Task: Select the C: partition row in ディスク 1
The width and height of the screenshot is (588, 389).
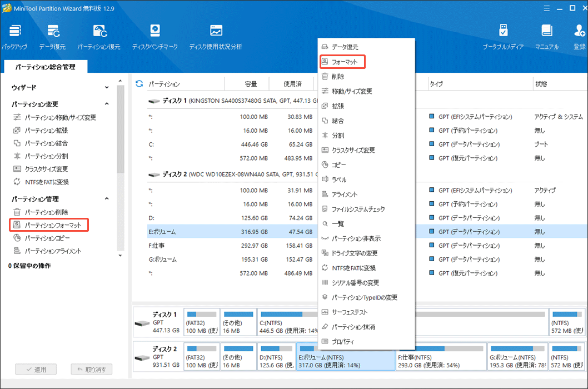Action: tap(231, 144)
